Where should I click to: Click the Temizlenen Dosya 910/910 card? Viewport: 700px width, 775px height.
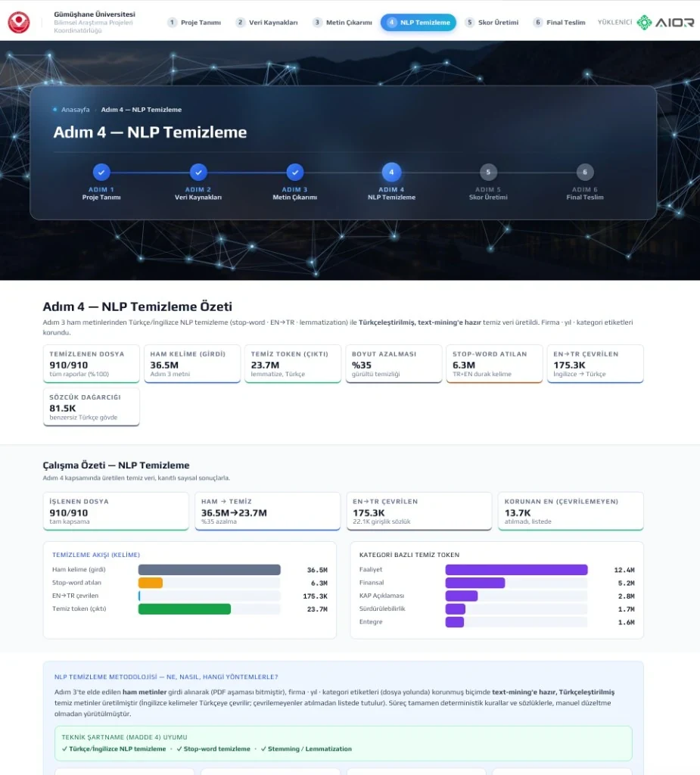pyautogui.click(x=92, y=363)
